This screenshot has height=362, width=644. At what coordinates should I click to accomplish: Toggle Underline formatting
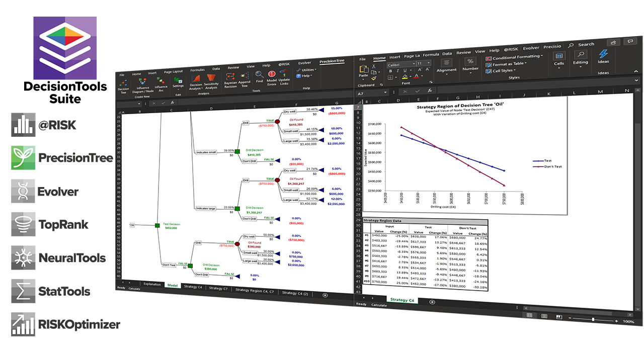[406, 70]
